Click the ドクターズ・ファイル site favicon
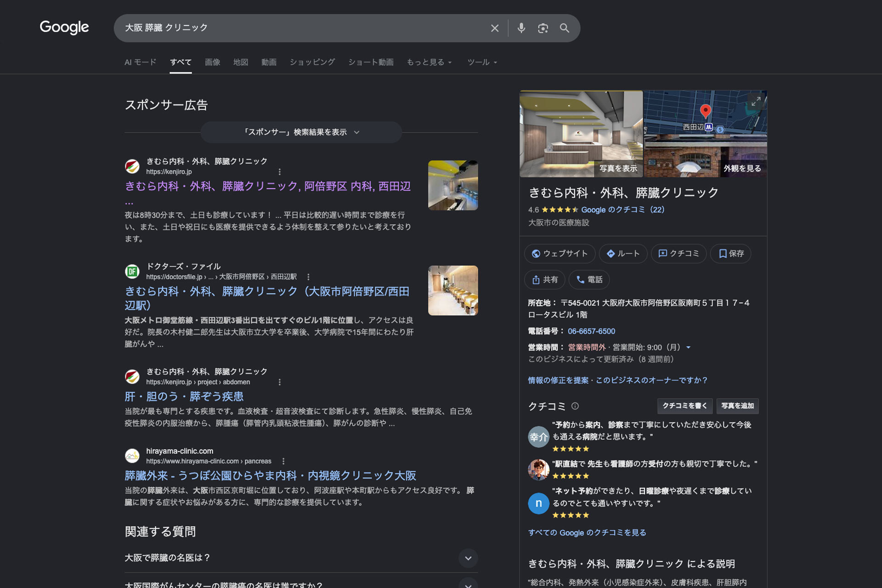Screen dimensions: 882x588 (132, 271)
